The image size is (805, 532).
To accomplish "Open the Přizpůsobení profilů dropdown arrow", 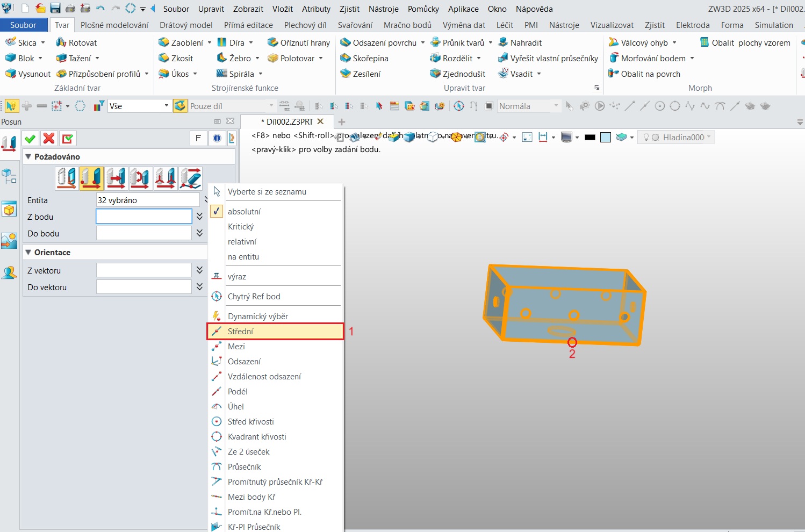I will [147, 74].
